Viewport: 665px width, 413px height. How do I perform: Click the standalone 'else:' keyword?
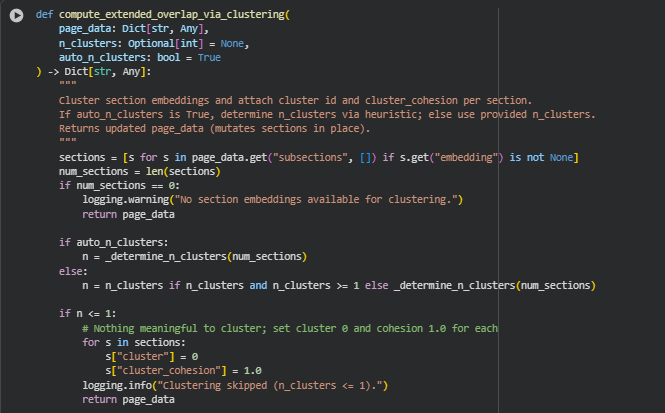point(73,271)
